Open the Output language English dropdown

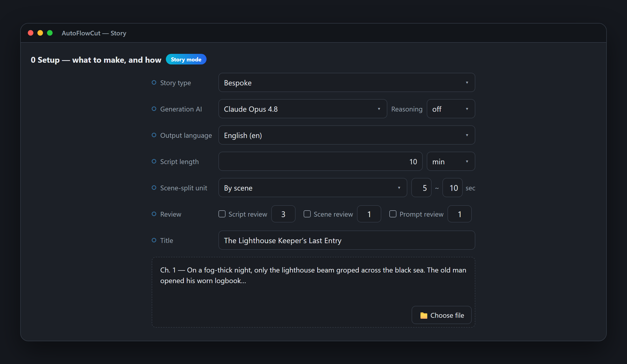[x=347, y=135]
